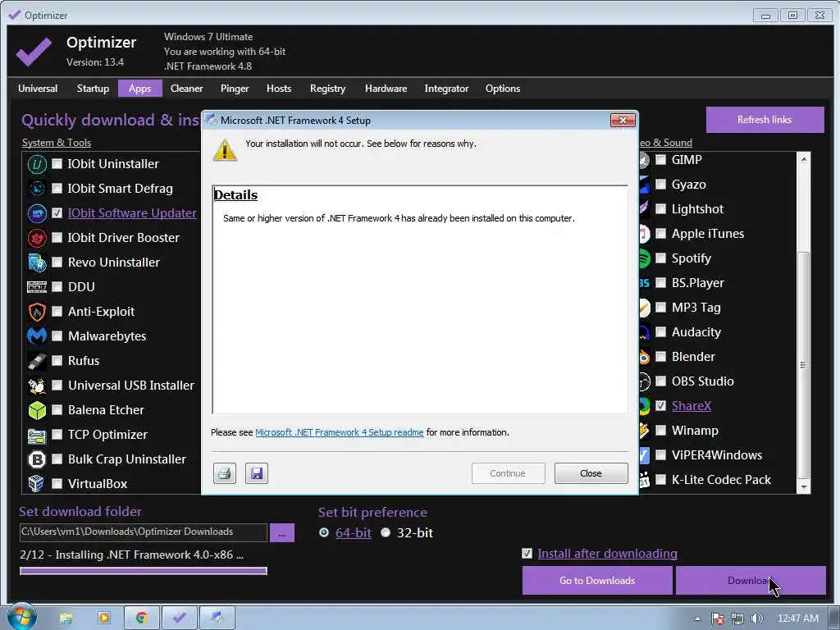The image size is (840, 630).
Task: Click the Action Center flag tray icon
Action: point(718,619)
